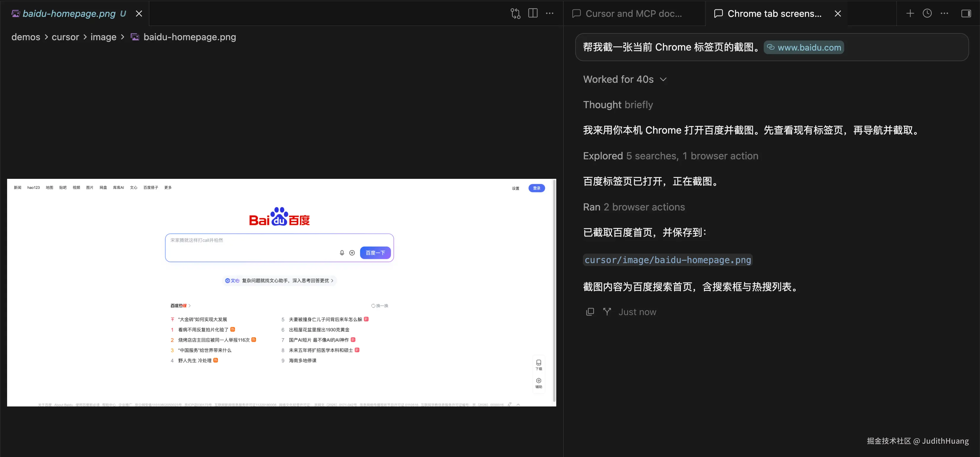Click the 图片 nav link
Image resolution: width=980 pixels, height=457 pixels.
coord(90,187)
